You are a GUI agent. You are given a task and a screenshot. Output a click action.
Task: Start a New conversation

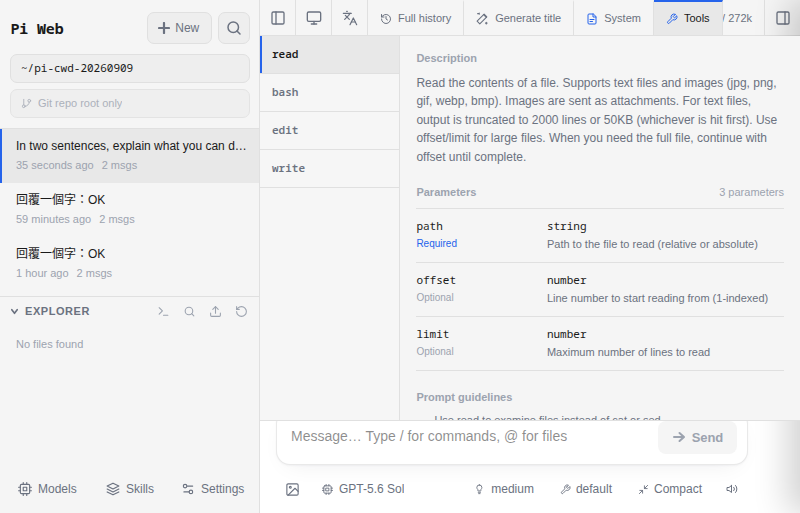click(179, 28)
